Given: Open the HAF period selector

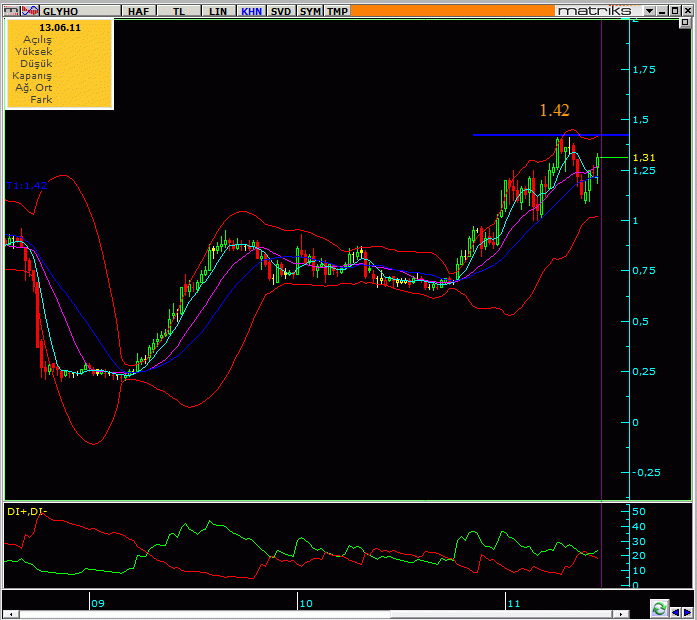Looking at the screenshot, I should pyautogui.click(x=139, y=10).
